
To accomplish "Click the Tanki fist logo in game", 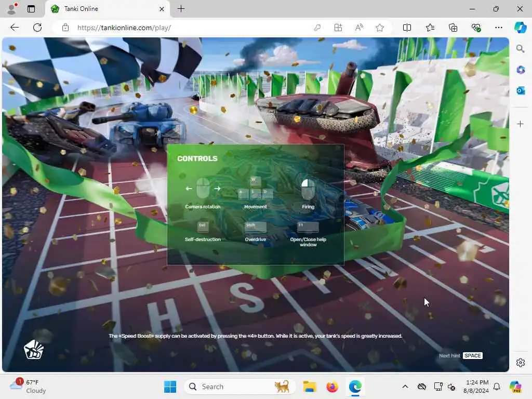I will pos(34,350).
